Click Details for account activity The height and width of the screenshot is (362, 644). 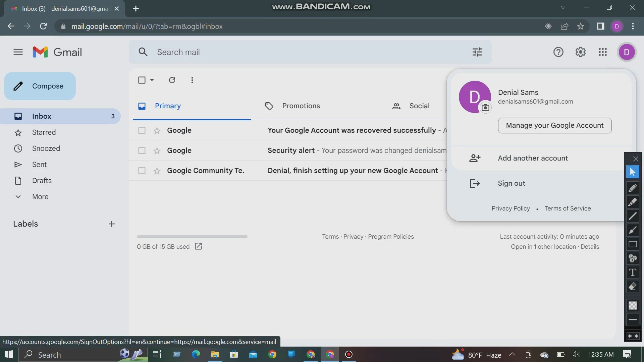[x=590, y=247]
